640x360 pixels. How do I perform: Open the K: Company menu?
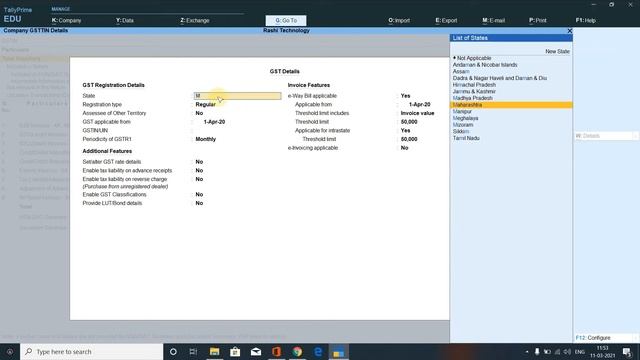pos(67,20)
